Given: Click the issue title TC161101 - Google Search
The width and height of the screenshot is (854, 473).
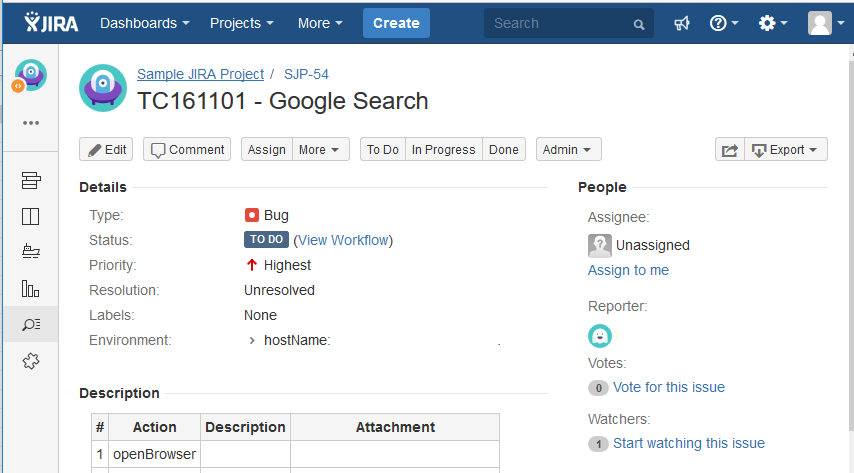Looking at the screenshot, I should pos(283,101).
